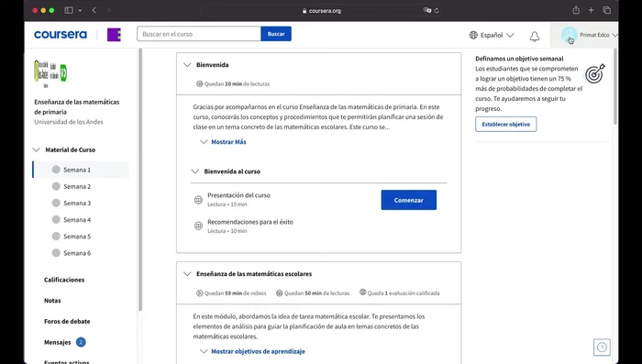The height and width of the screenshot is (364, 642).
Task: Open the Primat Edco account menu arrow
Action: [x=614, y=35]
